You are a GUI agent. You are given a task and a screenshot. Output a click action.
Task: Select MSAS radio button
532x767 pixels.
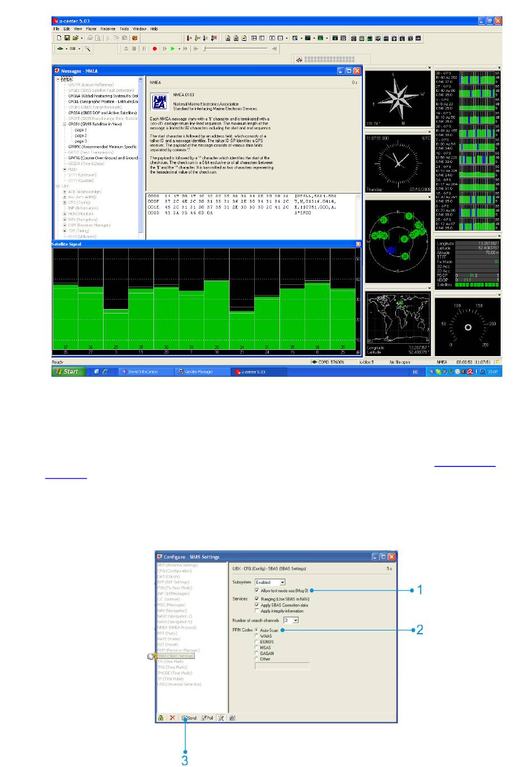pyautogui.click(x=257, y=648)
